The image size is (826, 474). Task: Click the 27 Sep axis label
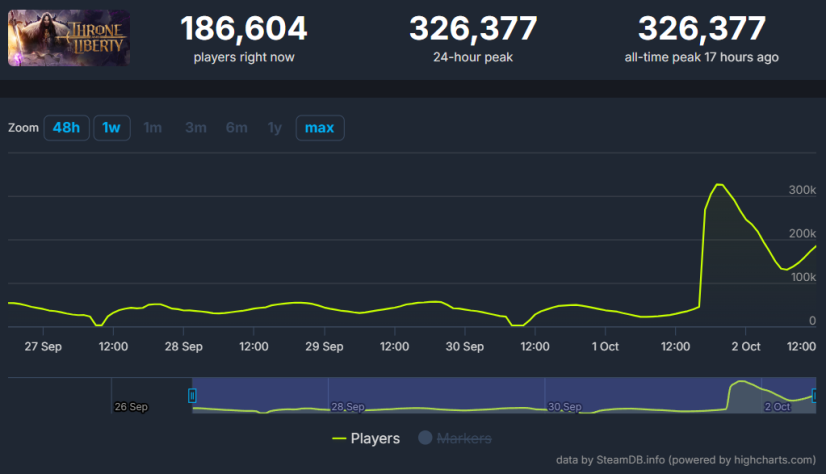(x=43, y=347)
